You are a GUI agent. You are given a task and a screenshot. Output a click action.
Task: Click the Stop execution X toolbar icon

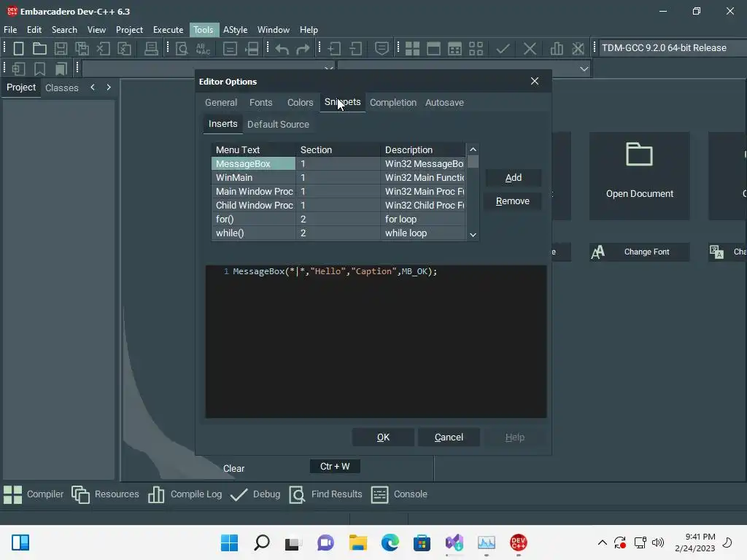[530, 48]
